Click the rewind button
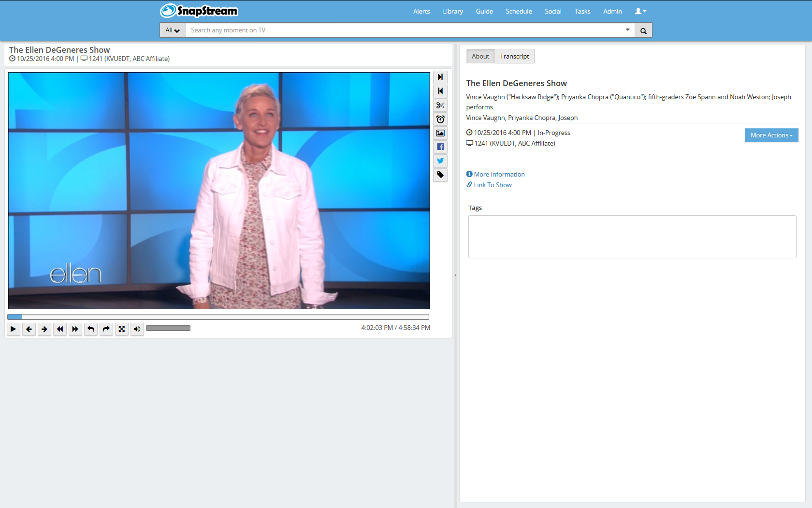812x508 pixels. pyautogui.click(x=60, y=329)
